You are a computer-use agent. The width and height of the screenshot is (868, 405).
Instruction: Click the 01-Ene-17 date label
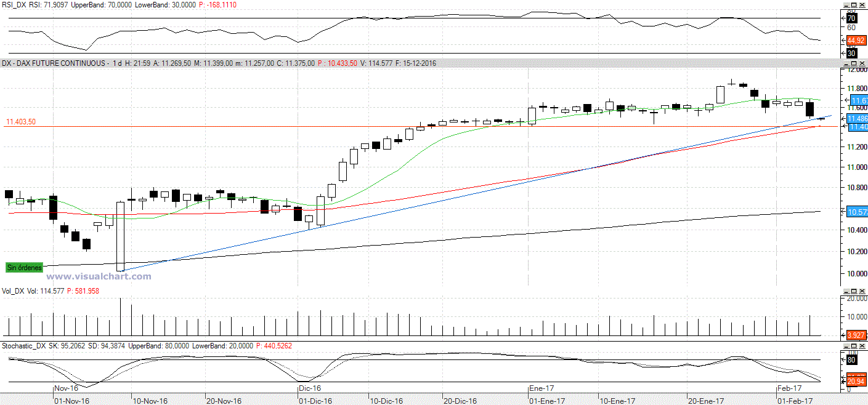(547, 401)
